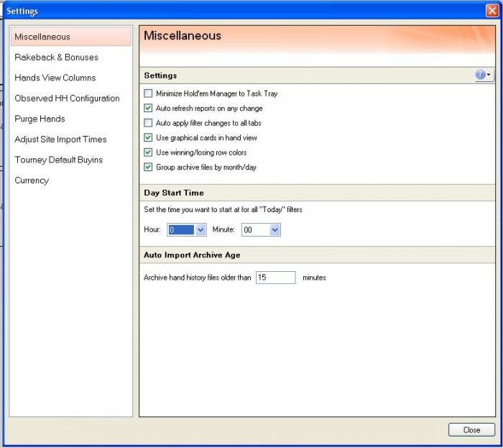Close the Settings window with red X

[x=492, y=11]
